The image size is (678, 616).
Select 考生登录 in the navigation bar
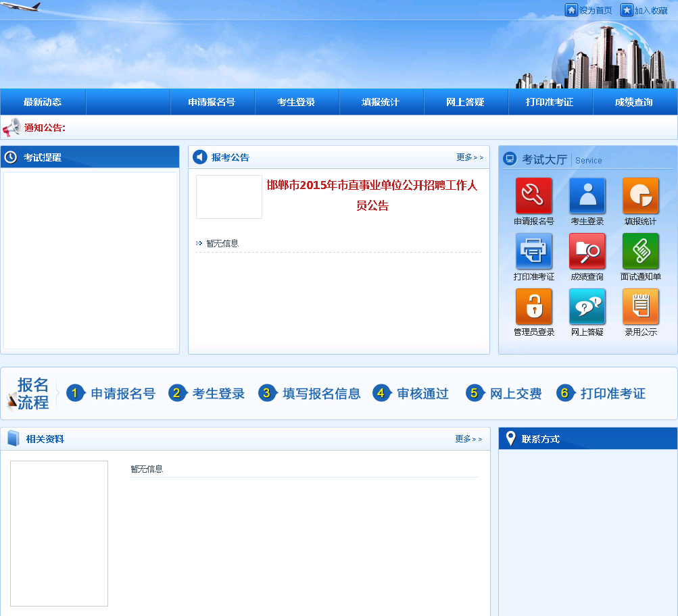point(297,102)
